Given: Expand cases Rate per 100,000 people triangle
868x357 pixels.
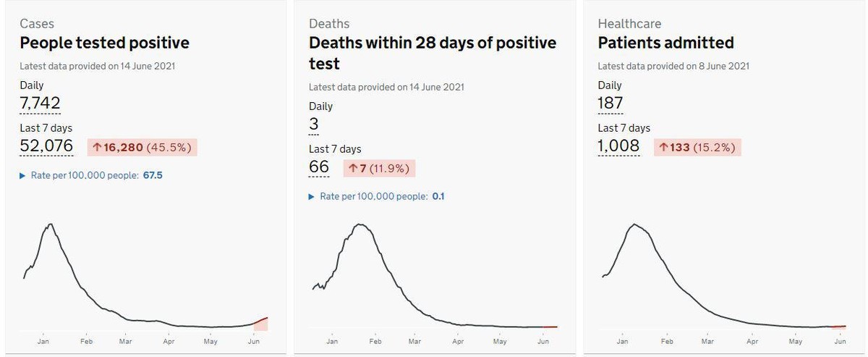Looking at the screenshot, I should (23, 175).
